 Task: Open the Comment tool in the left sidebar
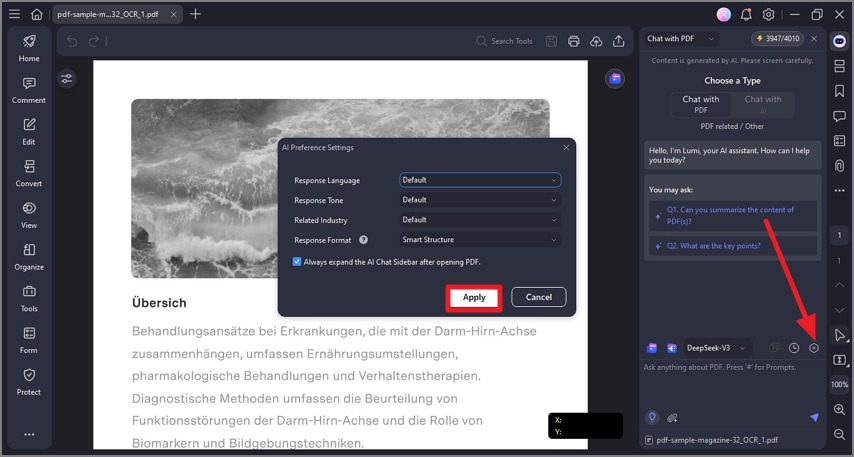click(29, 90)
